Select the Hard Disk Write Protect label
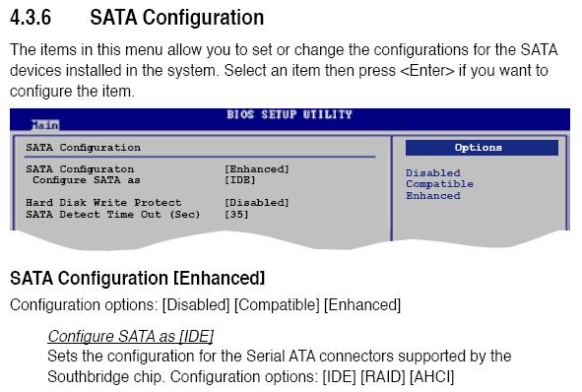Viewport: 582px width, 392px height. point(103,203)
